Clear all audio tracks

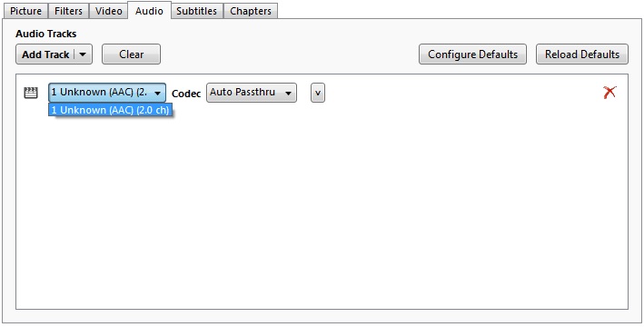coord(131,54)
